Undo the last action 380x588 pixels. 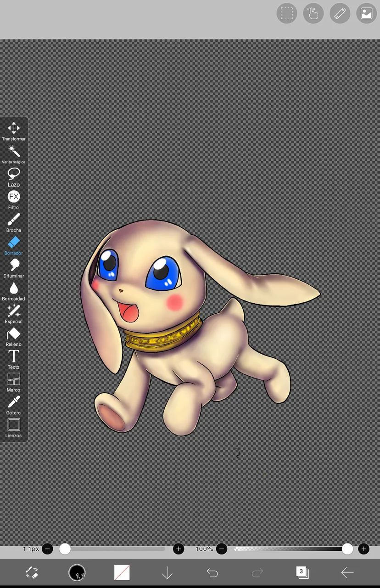coord(212,572)
